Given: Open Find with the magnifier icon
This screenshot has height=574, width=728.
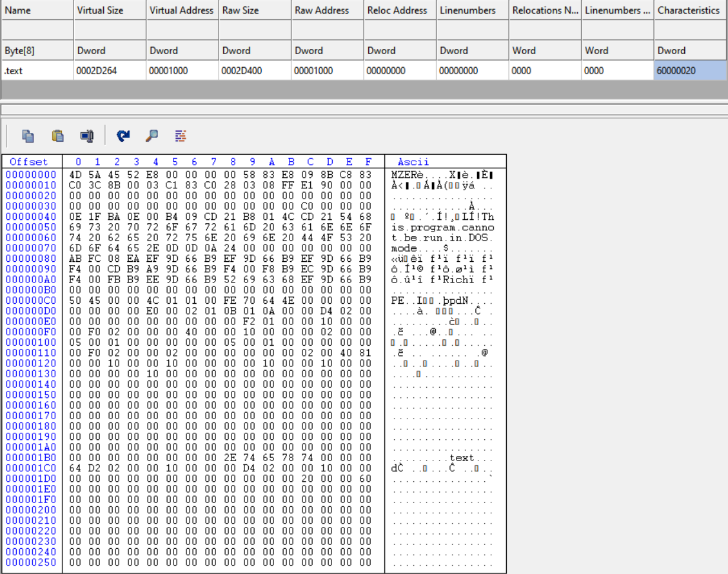Looking at the screenshot, I should [x=152, y=135].
